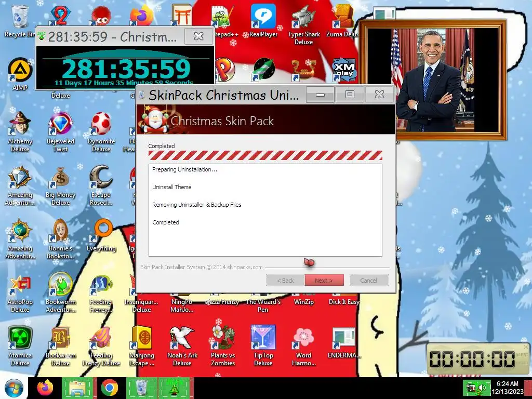Launch Atomica Deluxe icon
The height and width of the screenshot is (399, 532).
20,346
